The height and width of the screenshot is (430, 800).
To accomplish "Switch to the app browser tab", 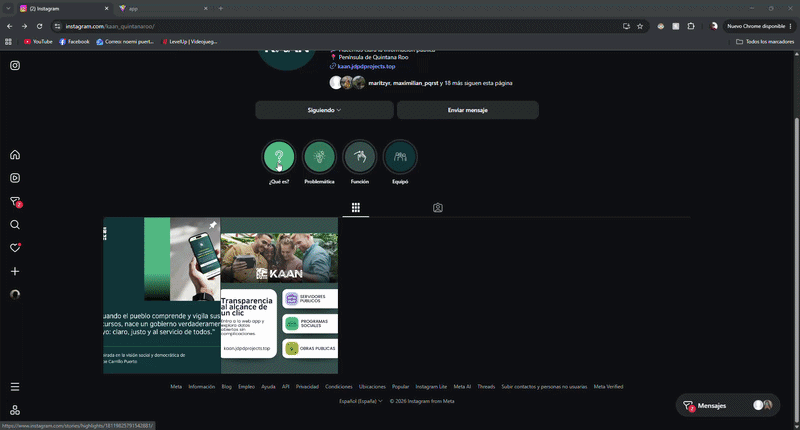I will pos(162,9).
